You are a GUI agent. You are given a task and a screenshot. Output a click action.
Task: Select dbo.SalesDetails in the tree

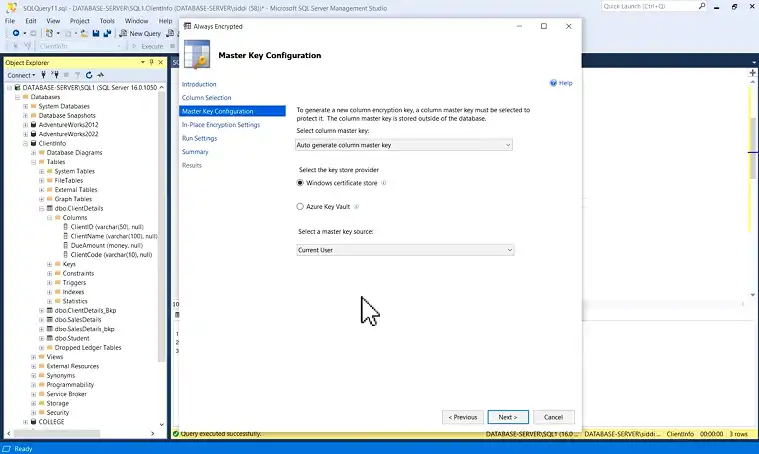pyautogui.click(x=78, y=319)
